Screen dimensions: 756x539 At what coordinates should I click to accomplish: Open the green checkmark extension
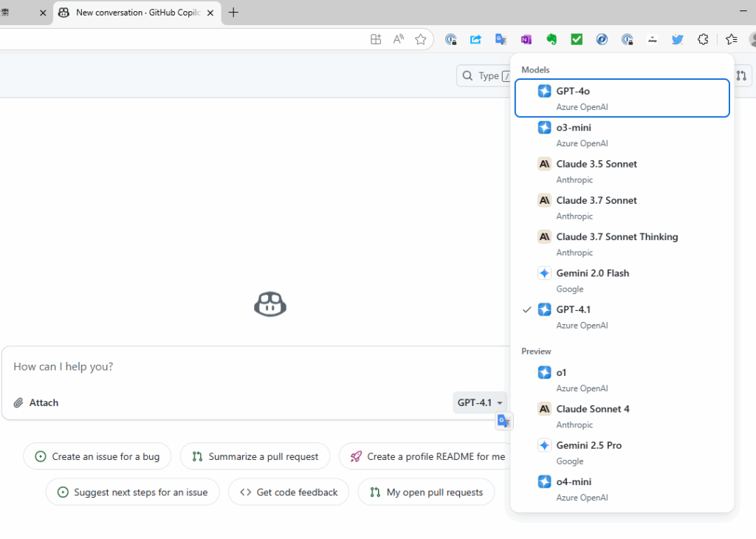pyautogui.click(x=577, y=40)
